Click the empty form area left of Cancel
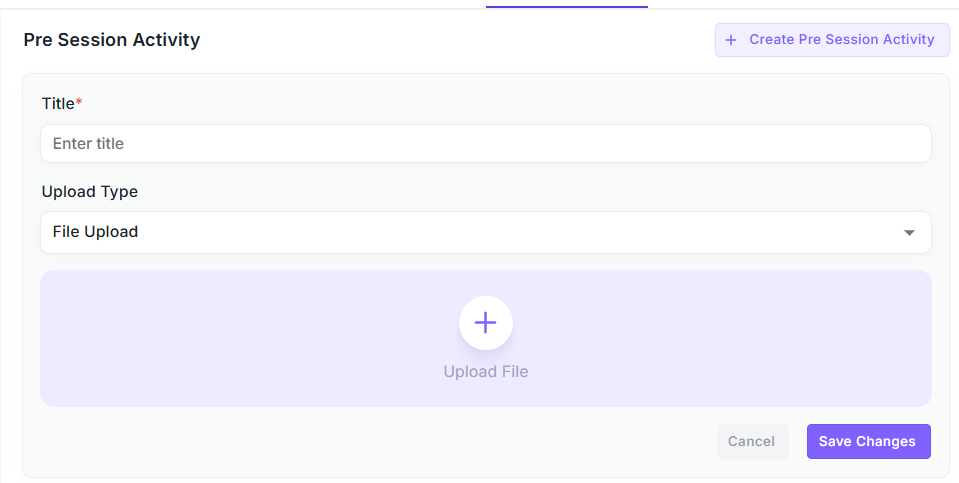The height and width of the screenshot is (483, 959). click(380, 441)
